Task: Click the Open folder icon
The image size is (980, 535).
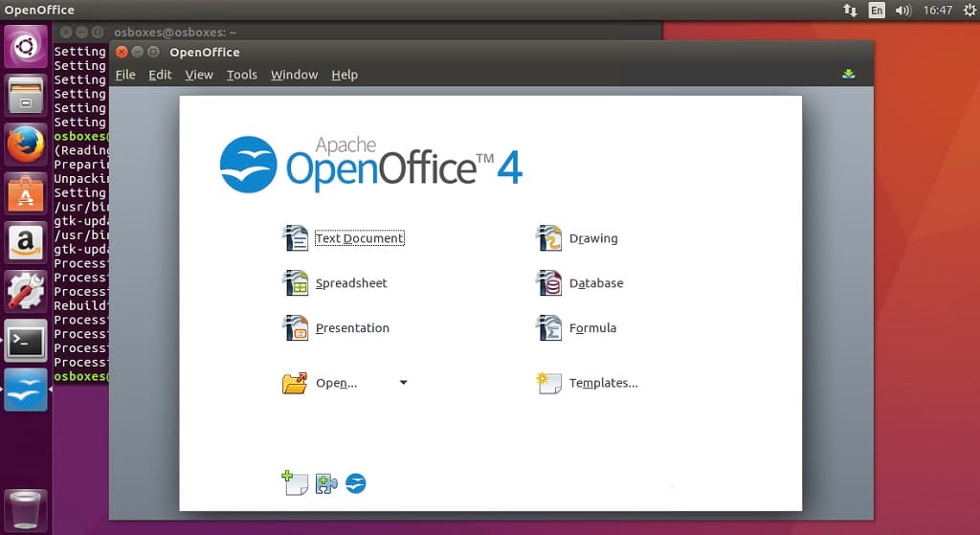Action: [295, 383]
